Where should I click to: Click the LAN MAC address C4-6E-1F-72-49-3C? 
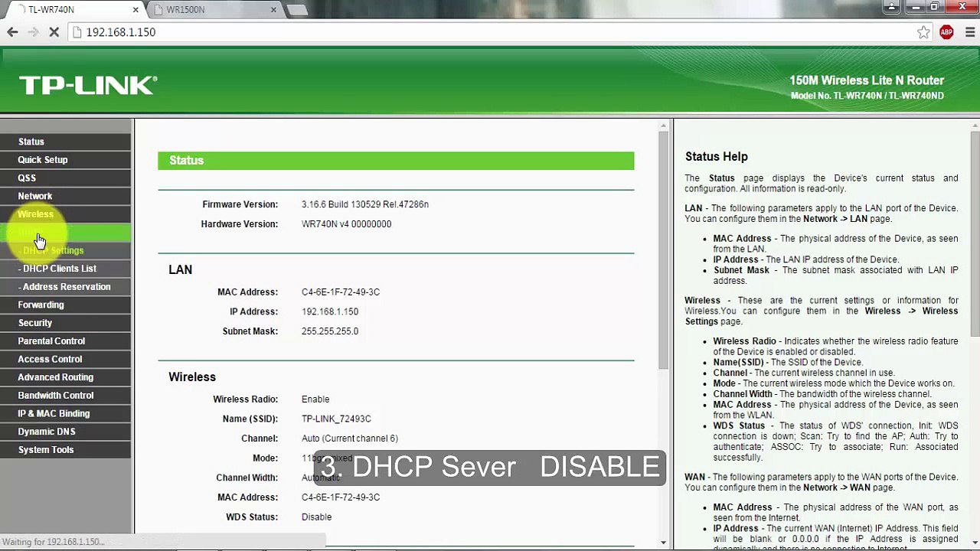(x=341, y=292)
